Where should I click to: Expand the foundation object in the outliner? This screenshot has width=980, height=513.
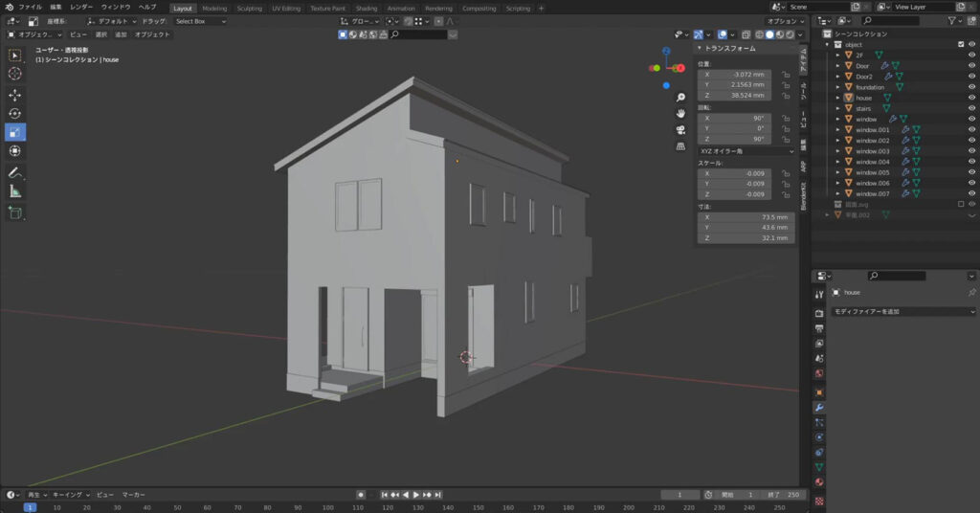(837, 87)
